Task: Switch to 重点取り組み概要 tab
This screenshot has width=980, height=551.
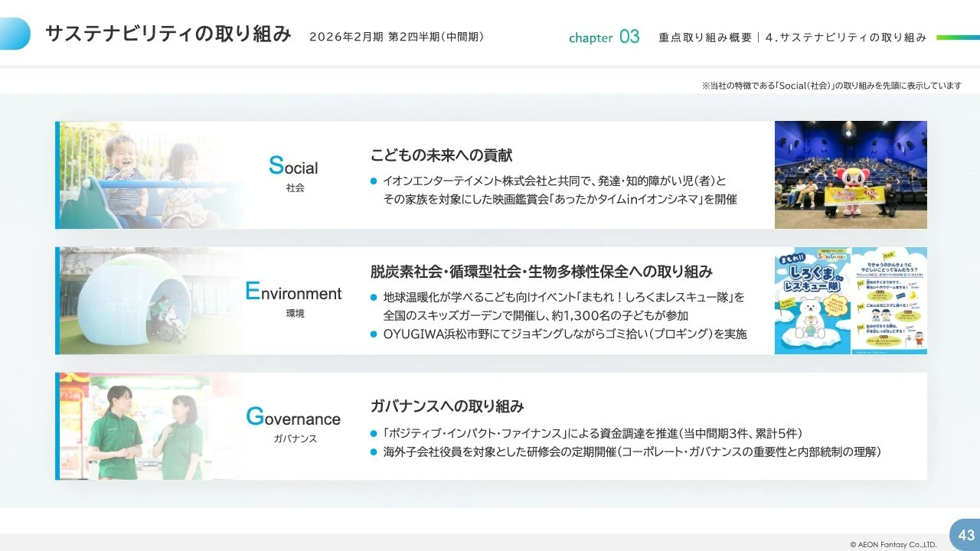Action: 704,37
